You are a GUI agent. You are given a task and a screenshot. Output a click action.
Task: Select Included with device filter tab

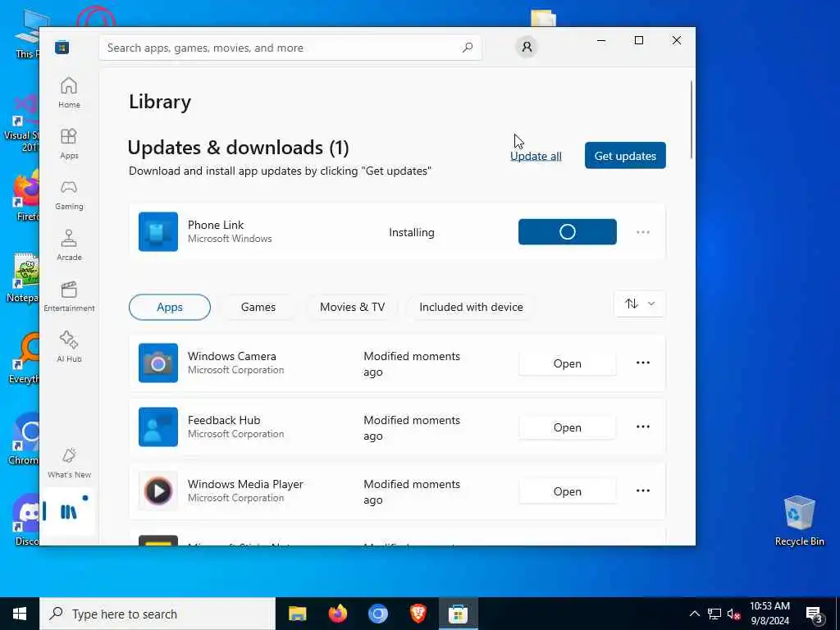point(471,307)
